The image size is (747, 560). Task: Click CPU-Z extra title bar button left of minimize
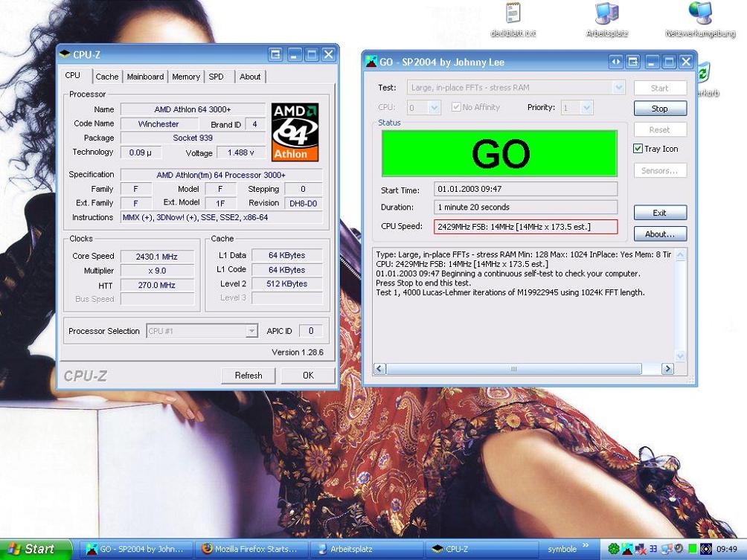[x=275, y=54]
